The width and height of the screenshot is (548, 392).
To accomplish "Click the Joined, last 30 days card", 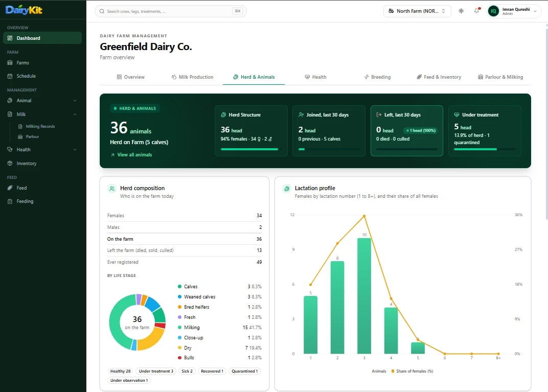I will pyautogui.click(x=329, y=131).
